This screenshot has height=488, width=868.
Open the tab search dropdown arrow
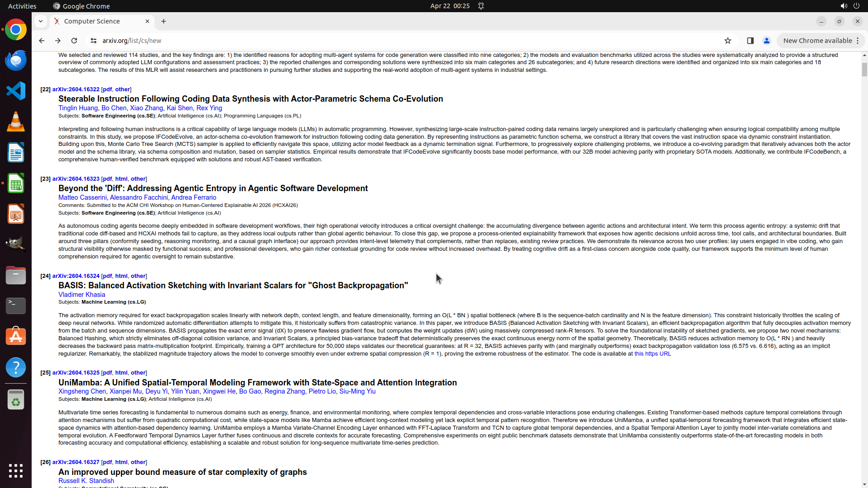coord(41,21)
